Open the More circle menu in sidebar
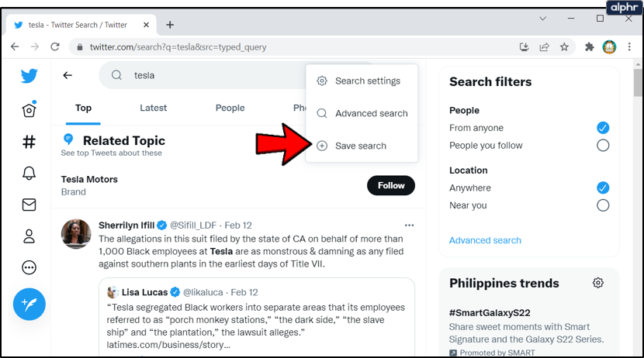Image resolution: width=644 pixels, height=358 pixels. tap(29, 267)
